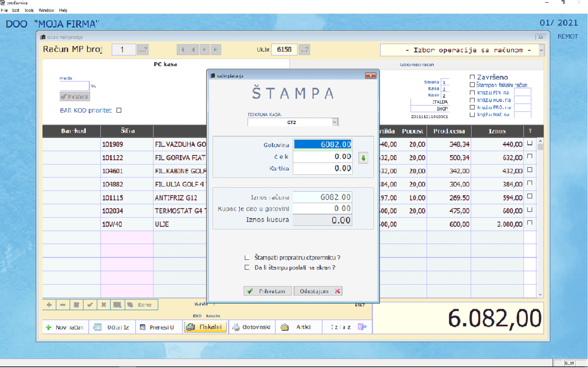Open the Fiskalna kasa GT2 dropdown
588x368 pixels.
[335, 122]
